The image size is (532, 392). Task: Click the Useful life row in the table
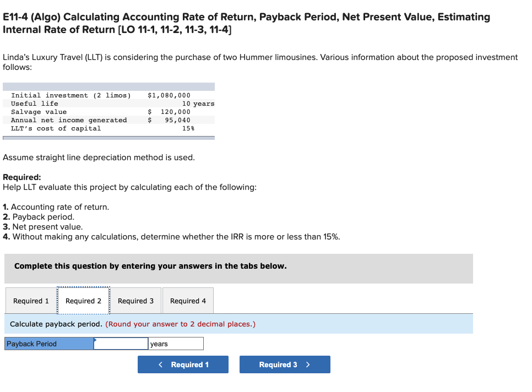pos(108,103)
